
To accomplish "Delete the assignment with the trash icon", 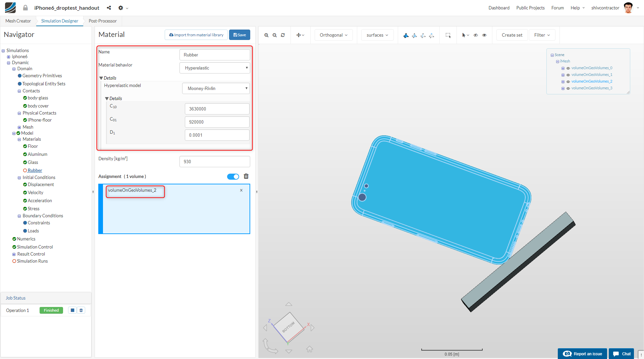I will click(x=246, y=176).
